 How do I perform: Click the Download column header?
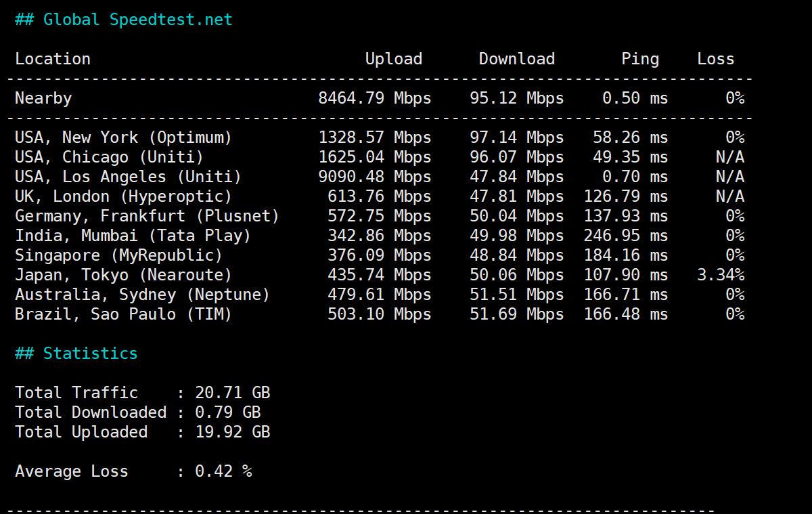[x=516, y=59]
